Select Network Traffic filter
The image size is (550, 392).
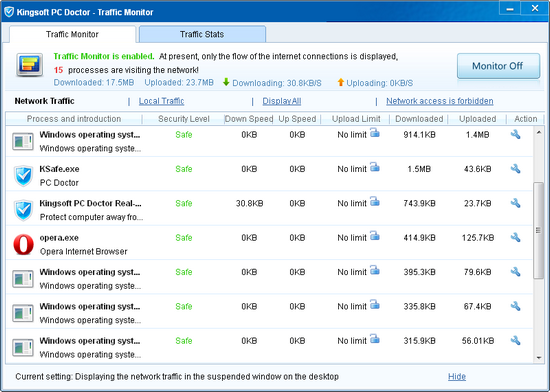(x=45, y=101)
